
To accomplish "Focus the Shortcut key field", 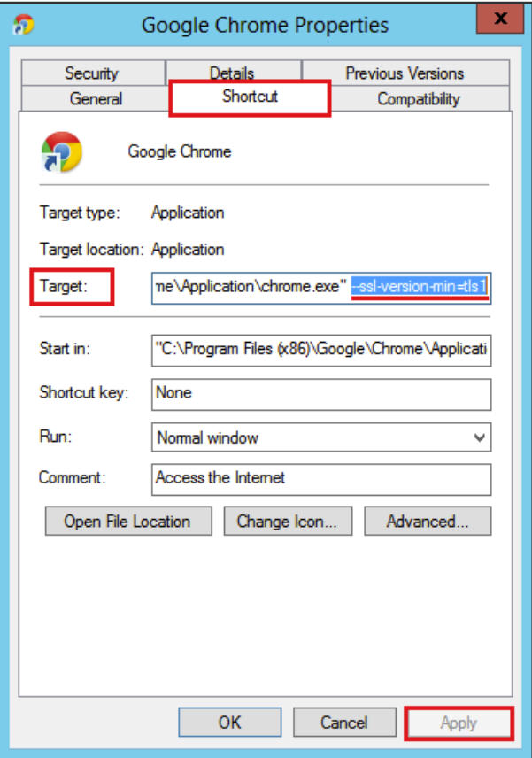I will [321, 394].
